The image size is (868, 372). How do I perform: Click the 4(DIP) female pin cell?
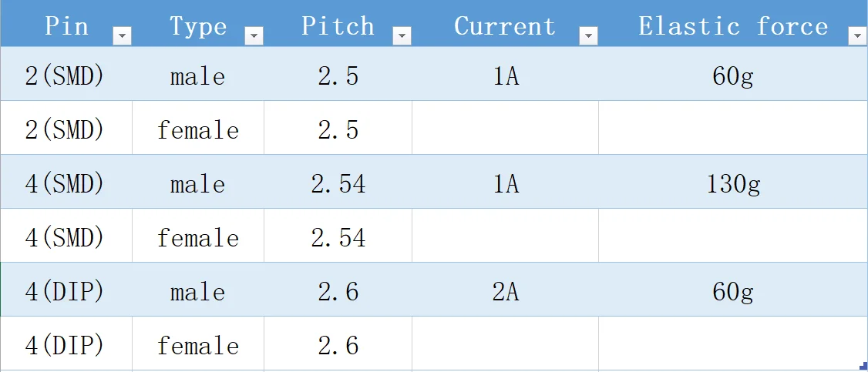65,346
